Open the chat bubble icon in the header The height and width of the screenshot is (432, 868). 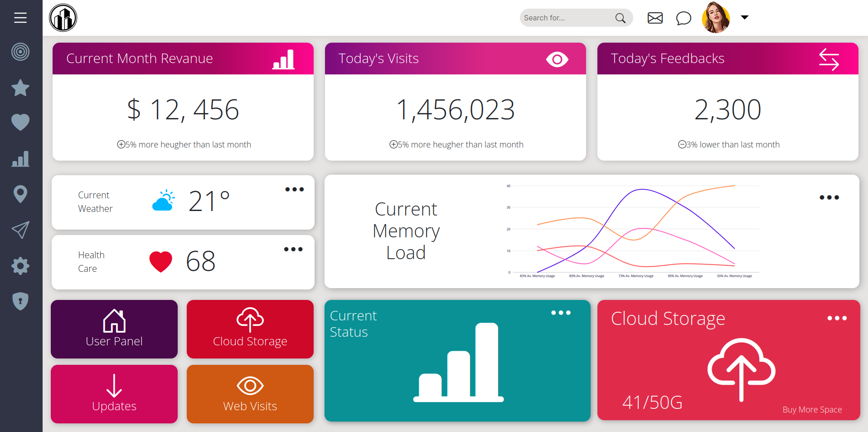point(683,18)
